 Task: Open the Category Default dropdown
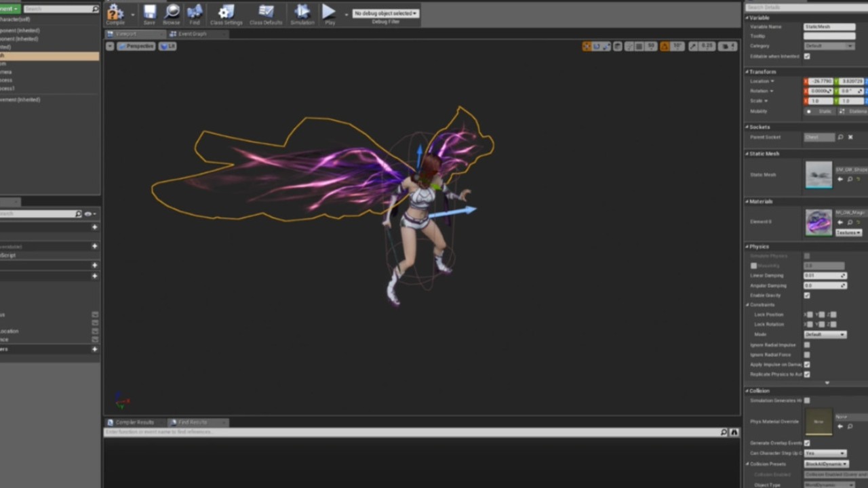tap(829, 46)
